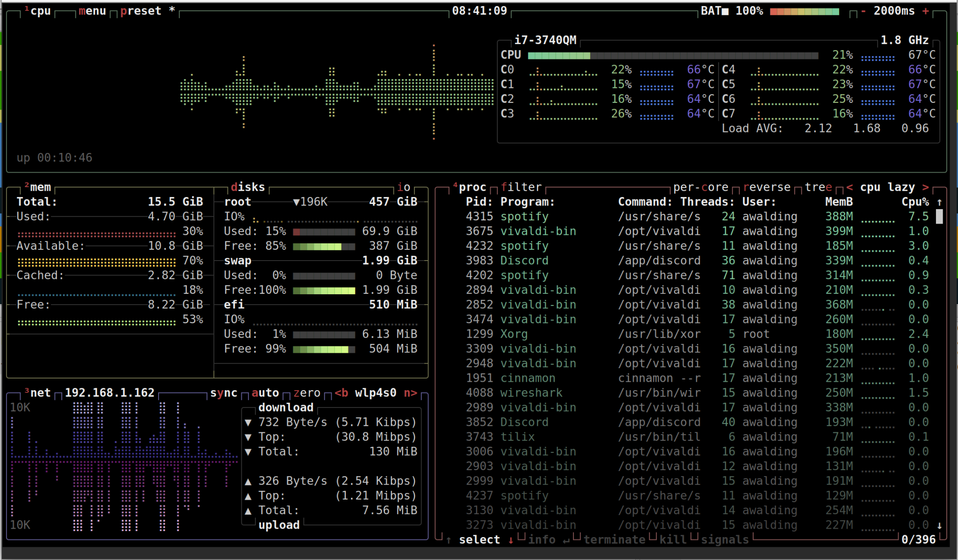Terminate the selected process
Image resolution: width=958 pixels, height=560 pixels.
[614, 539]
